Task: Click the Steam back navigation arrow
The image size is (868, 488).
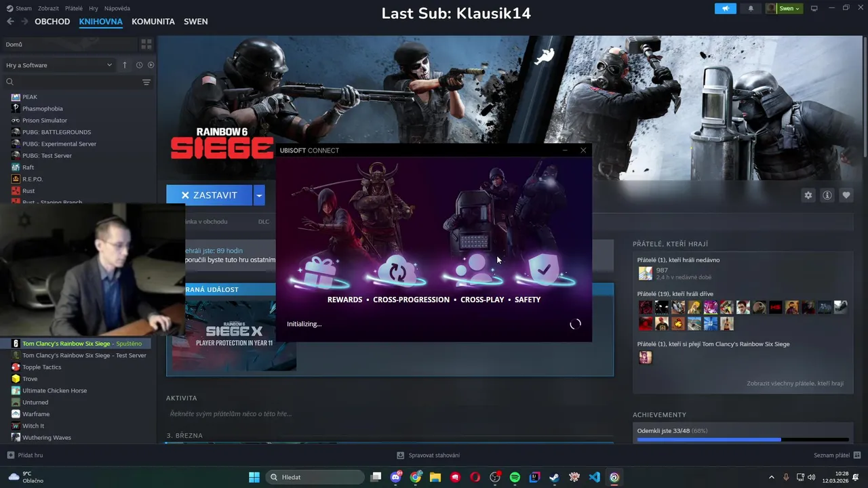Action: (10, 22)
